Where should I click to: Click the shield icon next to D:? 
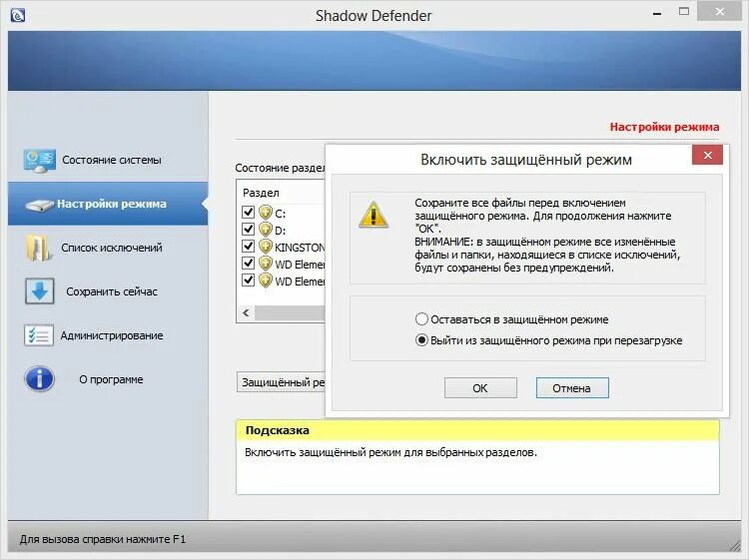(x=266, y=230)
